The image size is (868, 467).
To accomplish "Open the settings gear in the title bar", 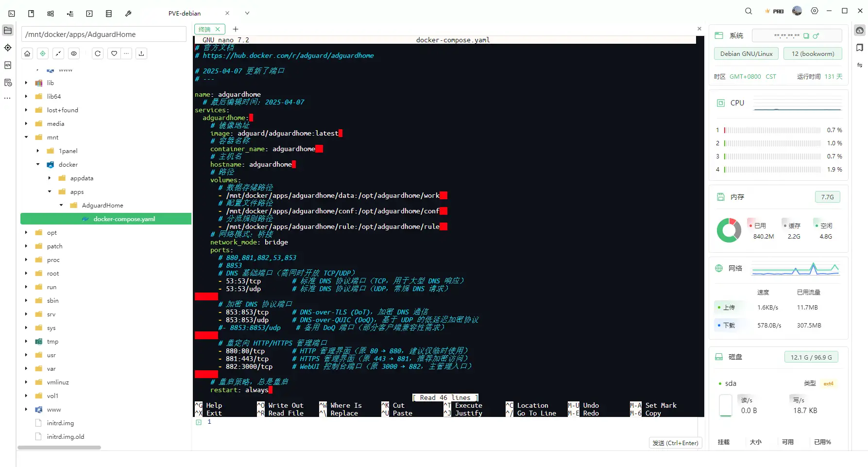I will pos(815,11).
